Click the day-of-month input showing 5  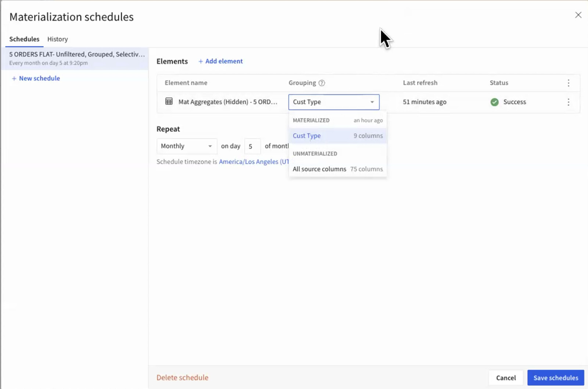pos(252,146)
